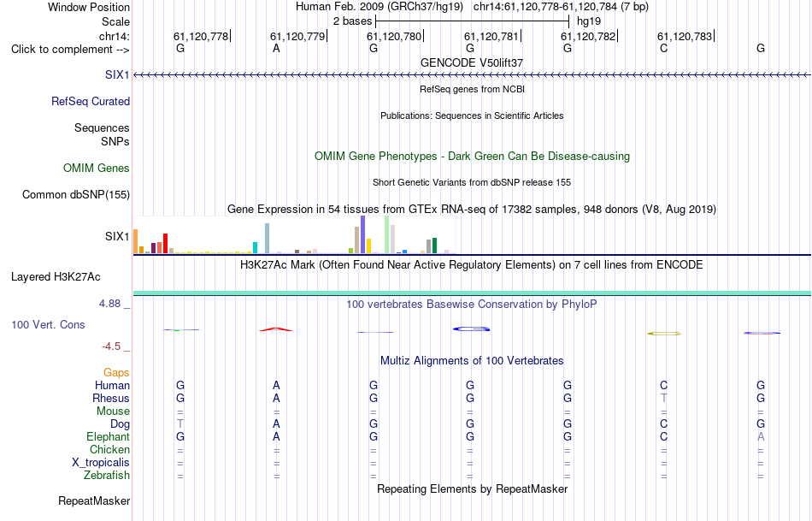812x521 pixels.
Task: Click the tall steel-blue GTEx bar
Action: (x=267, y=239)
